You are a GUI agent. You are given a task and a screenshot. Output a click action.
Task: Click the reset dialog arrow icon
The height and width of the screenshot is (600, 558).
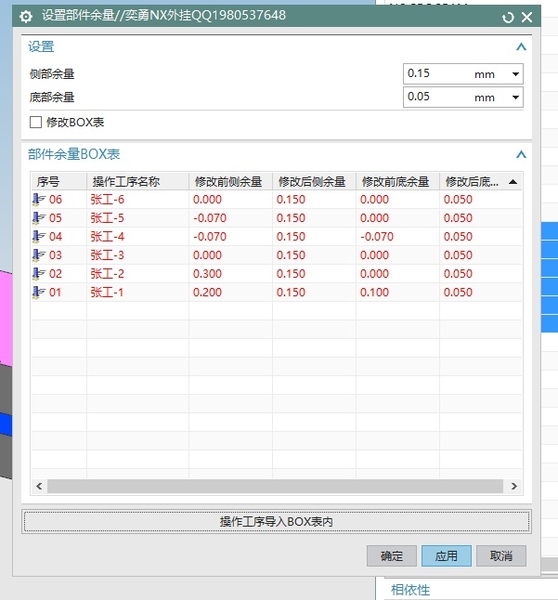[x=507, y=17]
